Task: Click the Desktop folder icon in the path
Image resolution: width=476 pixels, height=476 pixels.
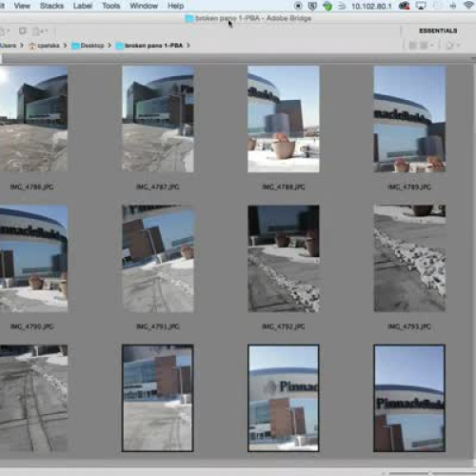Action: [75, 46]
